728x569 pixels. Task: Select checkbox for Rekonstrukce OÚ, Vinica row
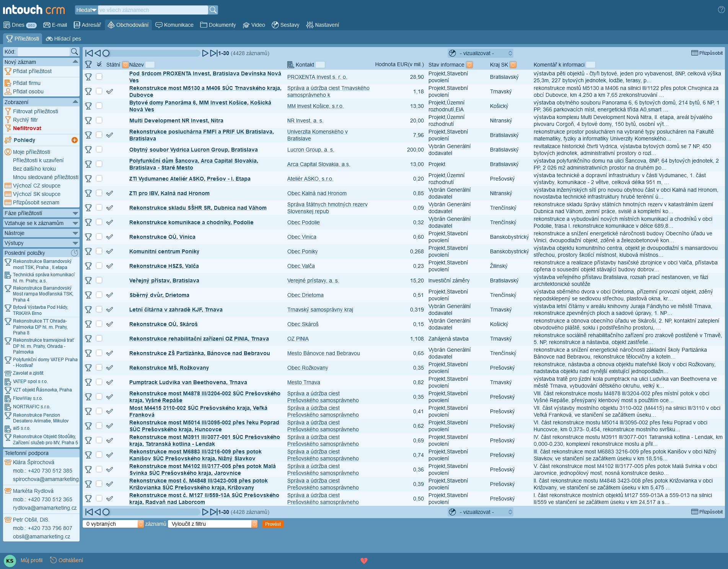click(99, 236)
